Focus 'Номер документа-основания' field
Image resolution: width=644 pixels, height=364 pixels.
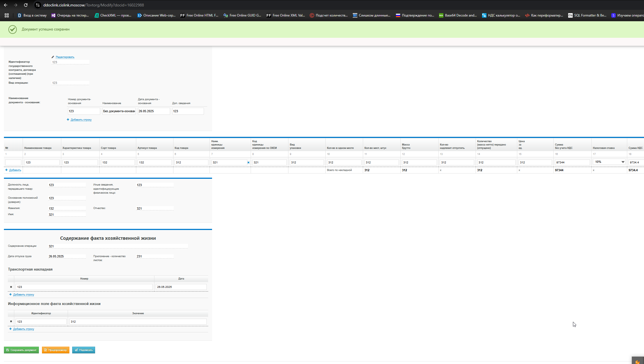[84, 111]
